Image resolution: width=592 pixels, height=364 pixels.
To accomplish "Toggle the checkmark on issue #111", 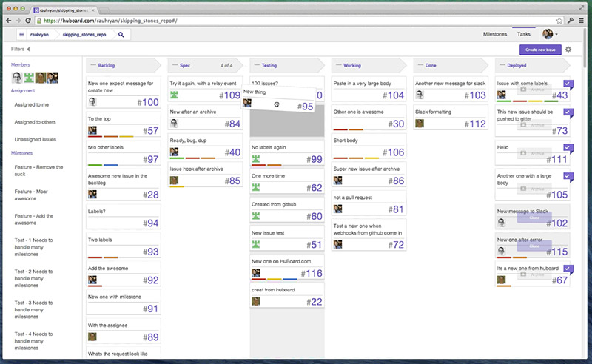I will [x=568, y=148].
